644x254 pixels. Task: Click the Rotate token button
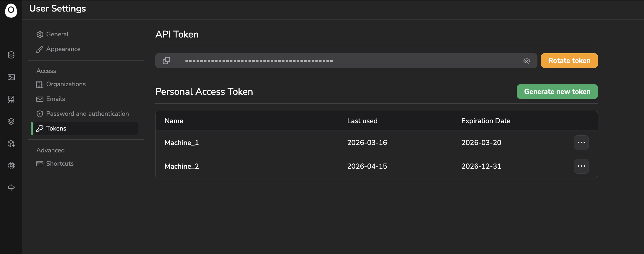[569, 61]
